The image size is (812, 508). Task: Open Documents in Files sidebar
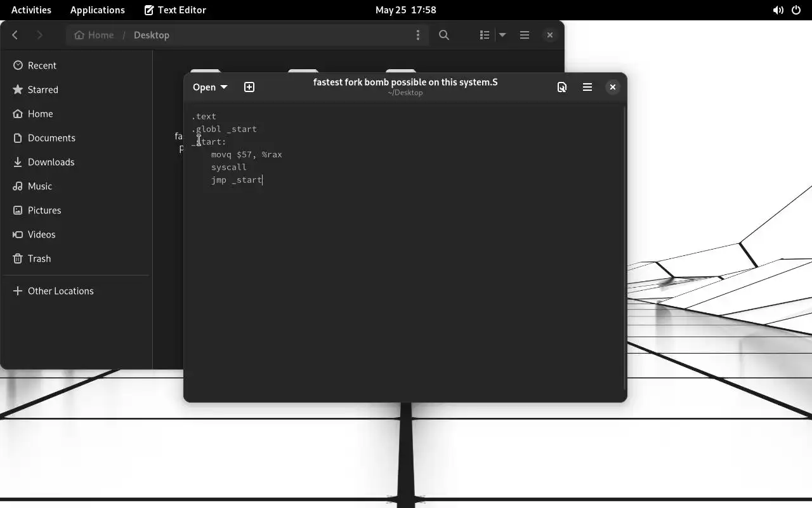pos(76,138)
